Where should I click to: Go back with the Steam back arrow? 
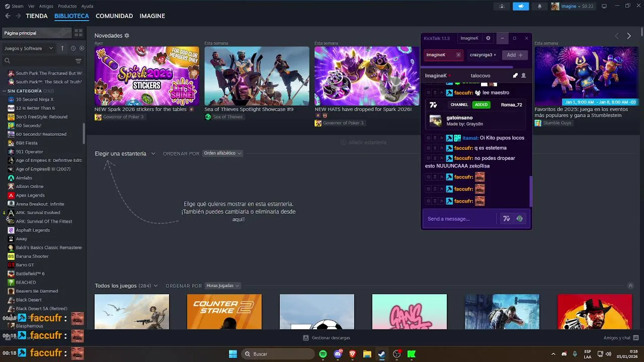8,16
